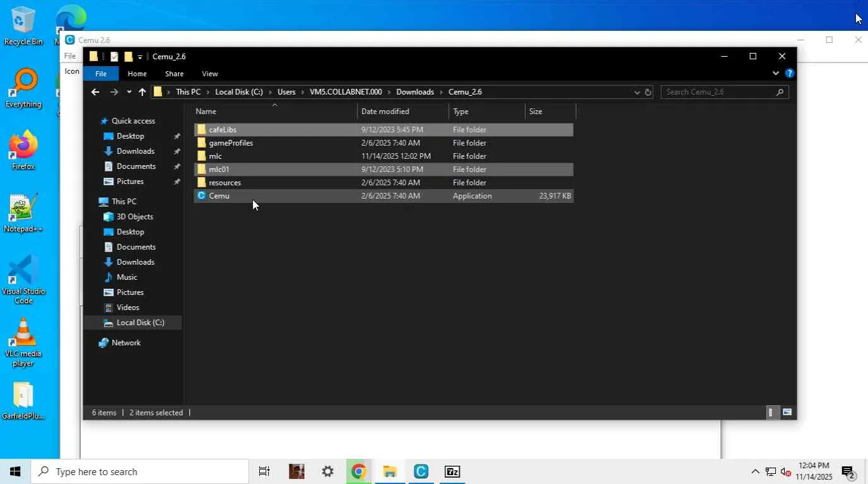Open the Firefox desktop shortcut
This screenshot has width=868, height=484.
pyautogui.click(x=23, y=151)
